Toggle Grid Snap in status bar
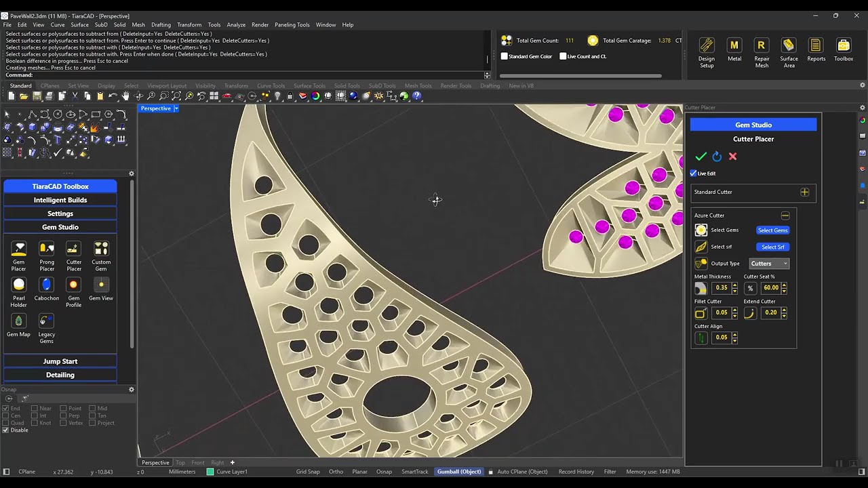Screen dimensions: 868x488 308,472
